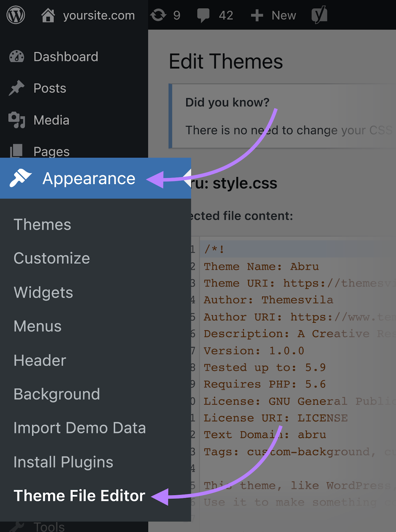Image resolution: width=396 pixels, height=532 pixels.
Task: Click the Media icon in sidebar
Action: [x=17, y=120]
